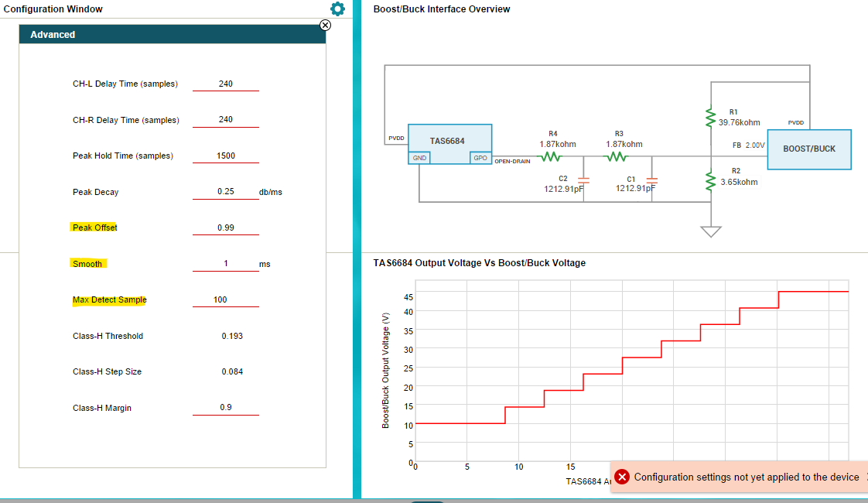This screenshot has width=868, height=503.
Task: Click the Max Detect Sample highlighted label
Action: (x=110, y=299)
